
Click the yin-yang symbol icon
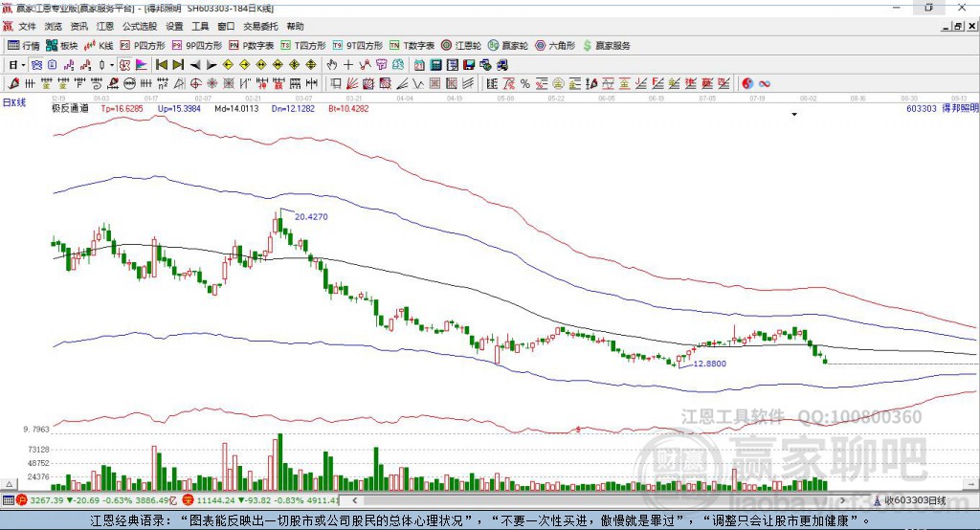point(747,84)
